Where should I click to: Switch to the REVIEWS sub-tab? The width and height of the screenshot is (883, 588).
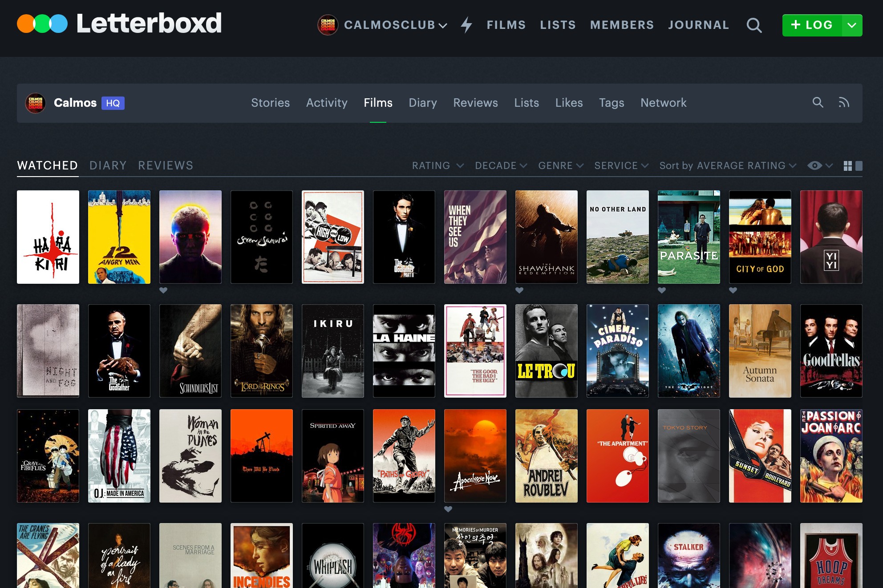(x=166, y=166)
